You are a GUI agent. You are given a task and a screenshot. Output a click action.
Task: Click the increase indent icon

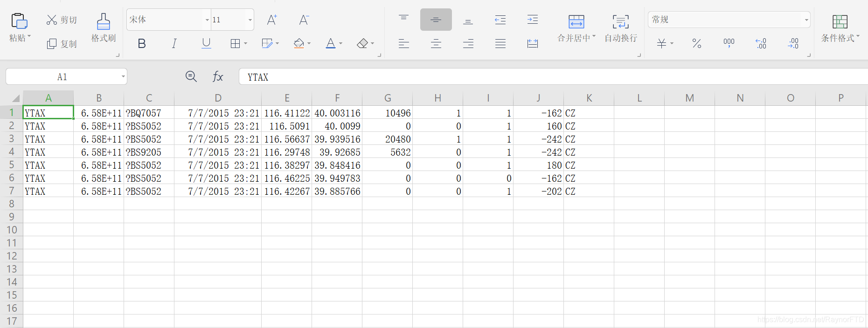[533, 20]
